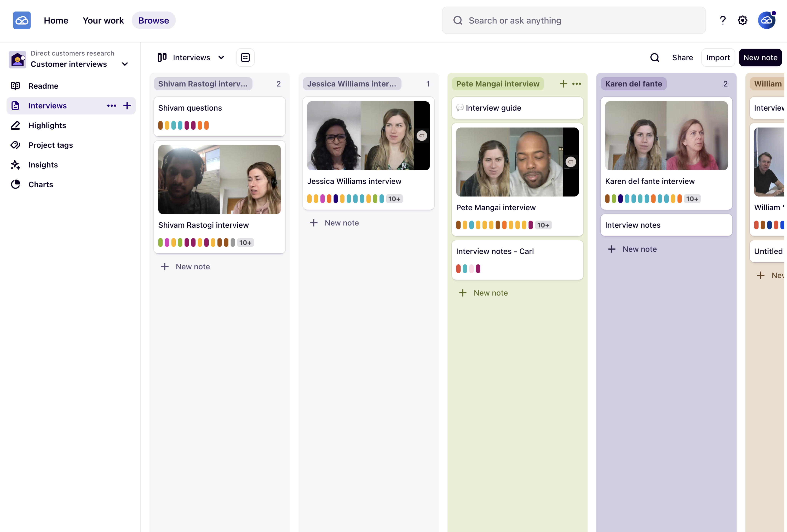Open three-dot menu on Interviews sidebar item

[x=111, y=106]
